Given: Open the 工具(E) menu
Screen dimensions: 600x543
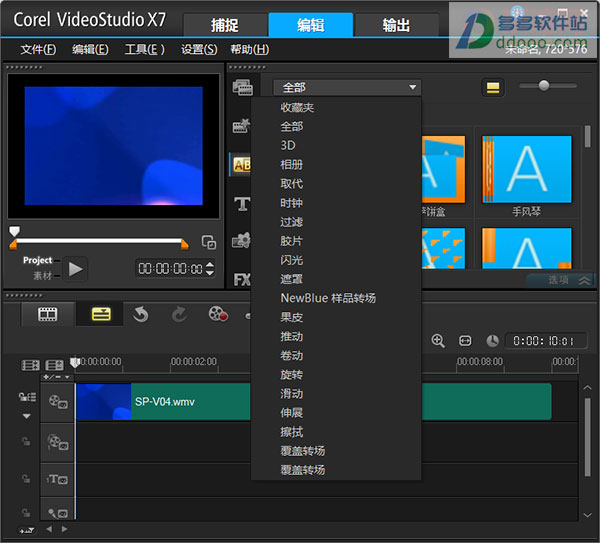Looking at the screenshot, I should pos(145,49).
